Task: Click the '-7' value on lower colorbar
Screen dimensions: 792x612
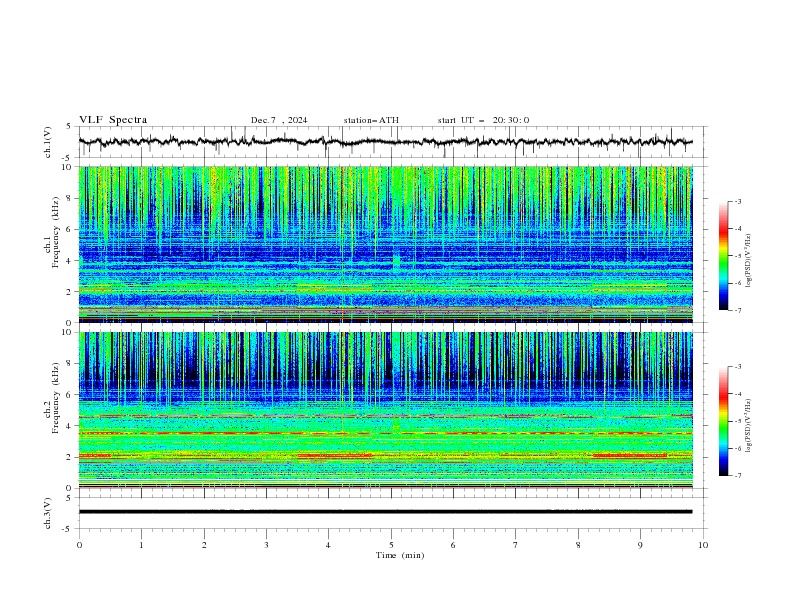Action: tap(737, 475)
